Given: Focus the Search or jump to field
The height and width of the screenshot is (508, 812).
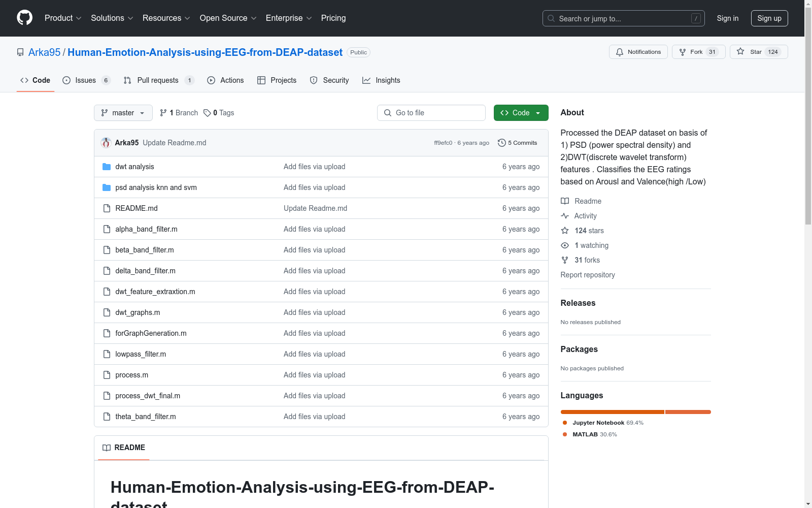Looking at the screenshot, I should pos(624,18).
